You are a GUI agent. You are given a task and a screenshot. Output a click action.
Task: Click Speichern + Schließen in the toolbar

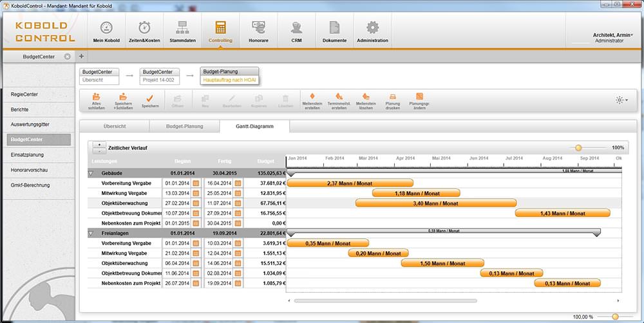click(x=123, y=101)
